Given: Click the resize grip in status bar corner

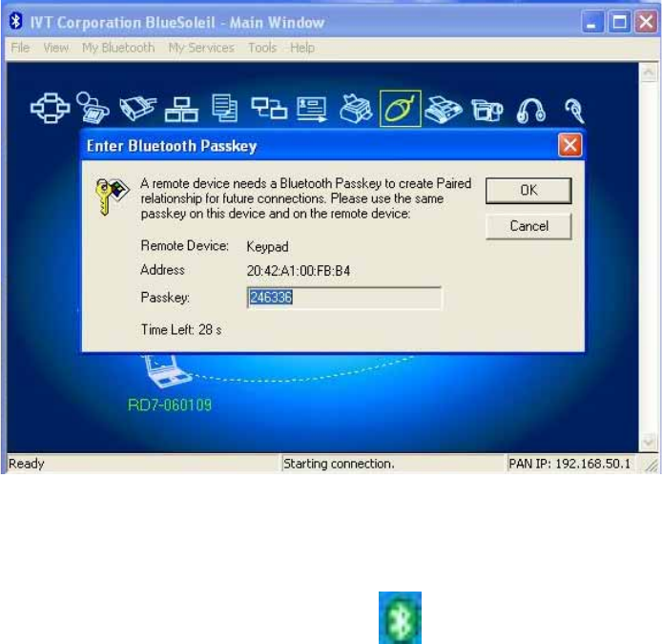Looking at the screenshot, I should point(651,465).
